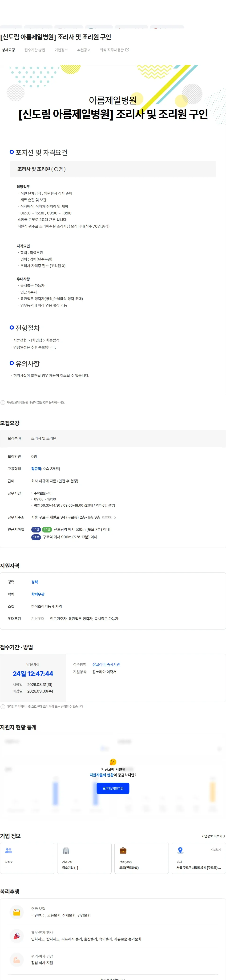The image size is (226, 980).
Task: Click the 시작일 2026.08.31(월) text
Action: 33,684
